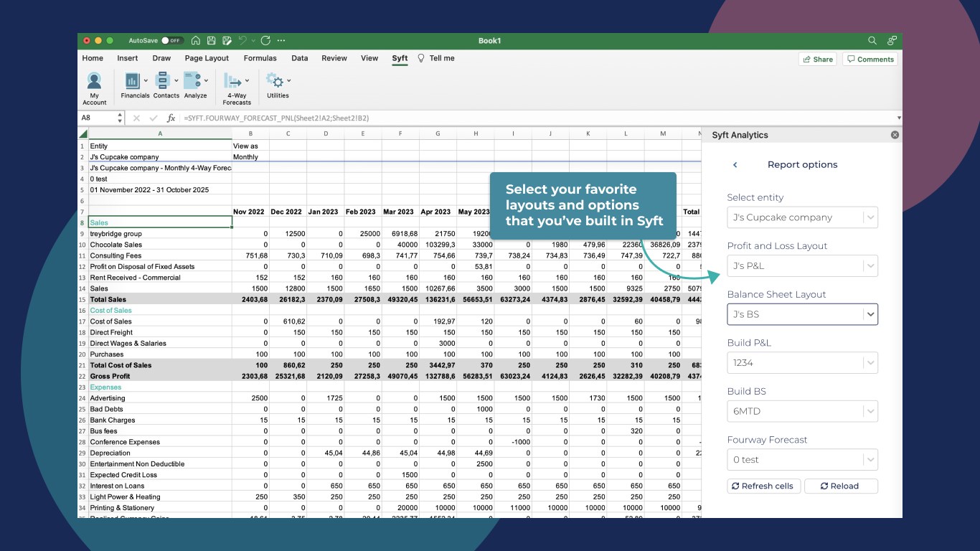This screenshot has height=551, width=980.
Task: Click the Tell me lightbulb icon
Action: (x=421, y=59)
